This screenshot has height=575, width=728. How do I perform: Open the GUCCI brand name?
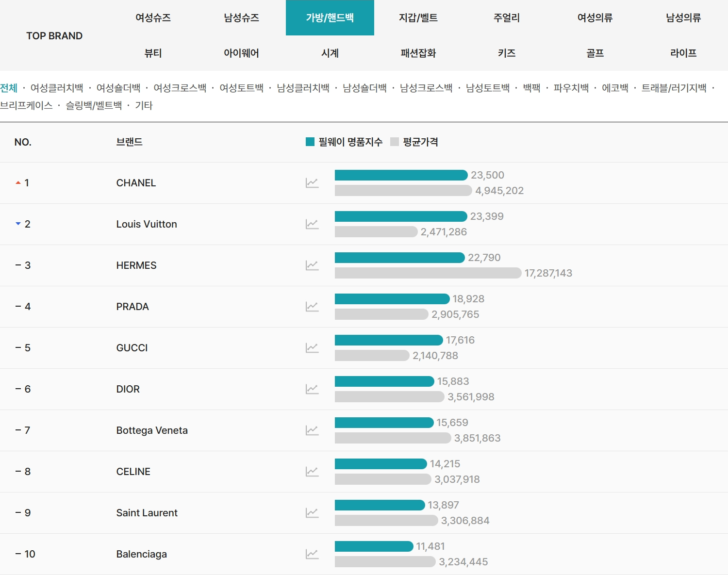click(132, 348)
